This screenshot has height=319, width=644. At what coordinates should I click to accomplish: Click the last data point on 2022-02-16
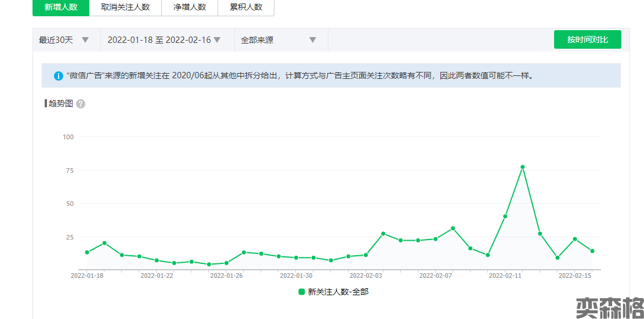coord(592,251)
